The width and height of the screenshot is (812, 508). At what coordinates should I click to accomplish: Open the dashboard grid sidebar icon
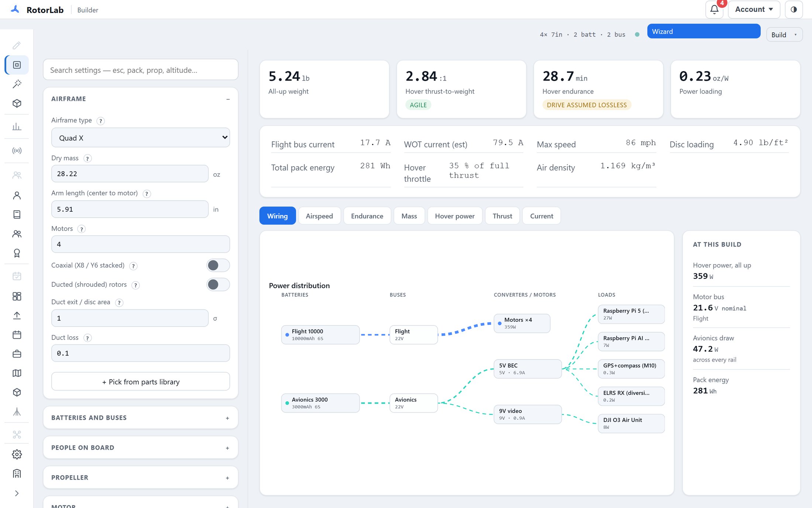[x=17, y=296]
